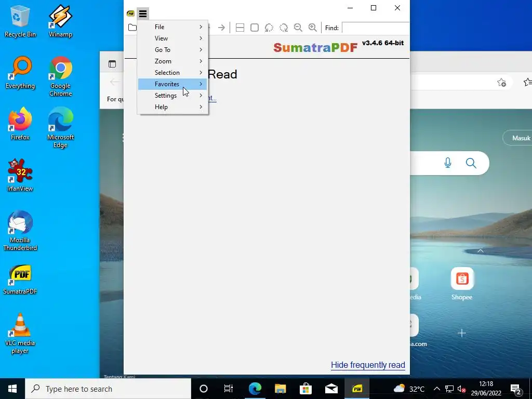The width and height of the screenshot is (532, 399).
Task: Click the Rotate Left toolbar icon
Action: [x=269, y=28]
